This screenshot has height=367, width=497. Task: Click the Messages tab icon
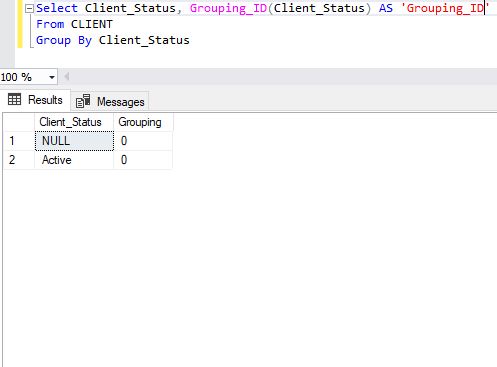[83, 101]
